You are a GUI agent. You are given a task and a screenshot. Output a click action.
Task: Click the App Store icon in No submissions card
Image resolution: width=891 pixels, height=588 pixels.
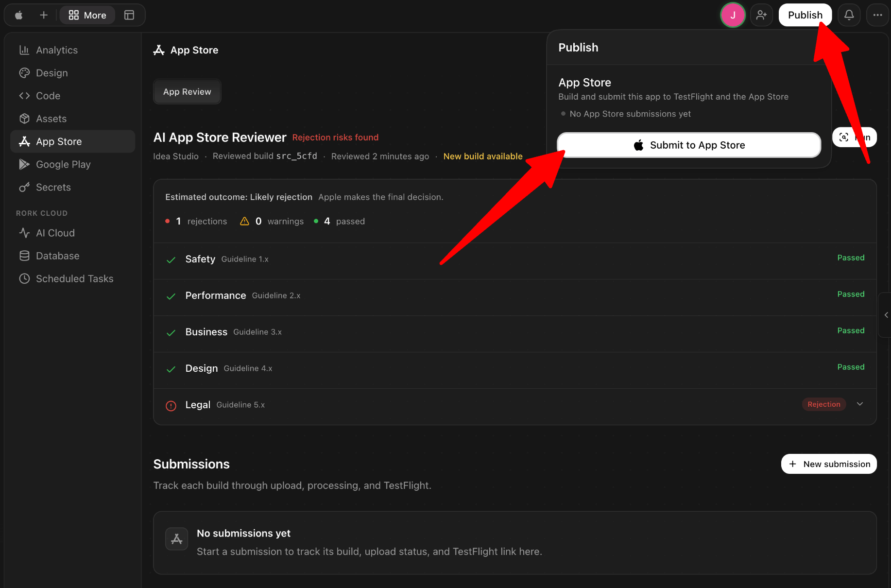[x=176, y=539]
